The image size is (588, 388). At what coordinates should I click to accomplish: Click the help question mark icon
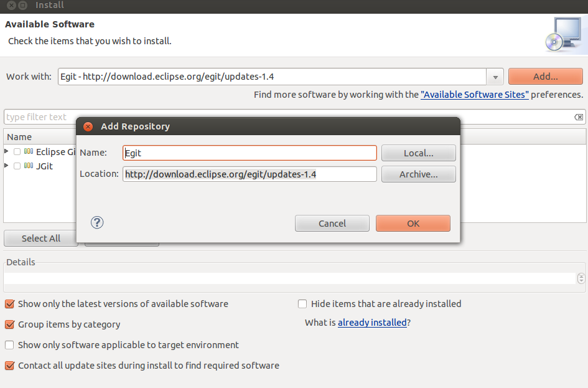click(x=97, y=222)
